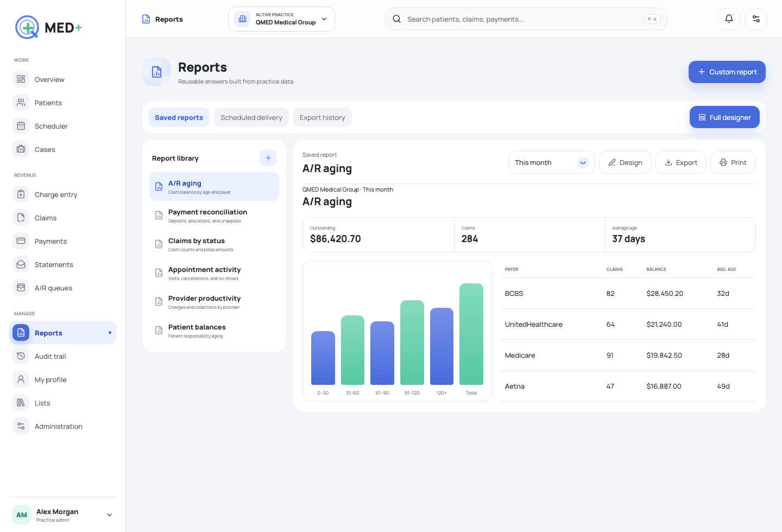Click the AVG. AGE column header
The width and height of the screenshot is (782, 532).
[x=727, y=269]
